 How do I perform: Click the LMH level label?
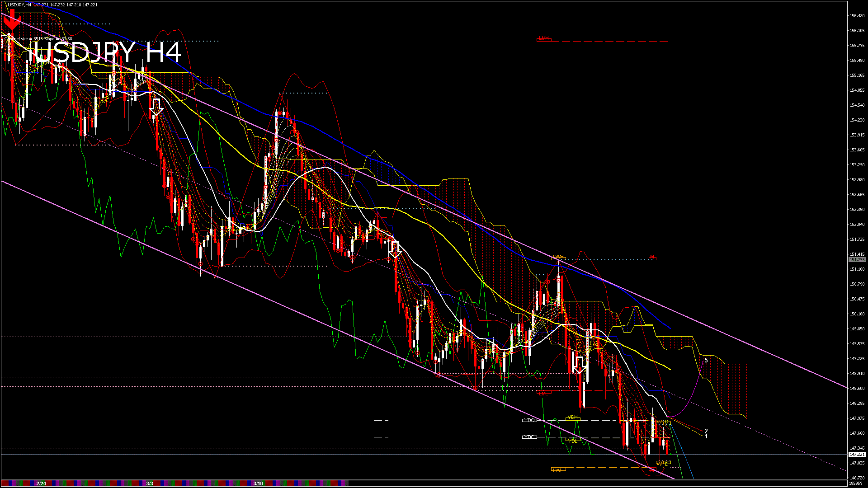[x=544, y=38]
